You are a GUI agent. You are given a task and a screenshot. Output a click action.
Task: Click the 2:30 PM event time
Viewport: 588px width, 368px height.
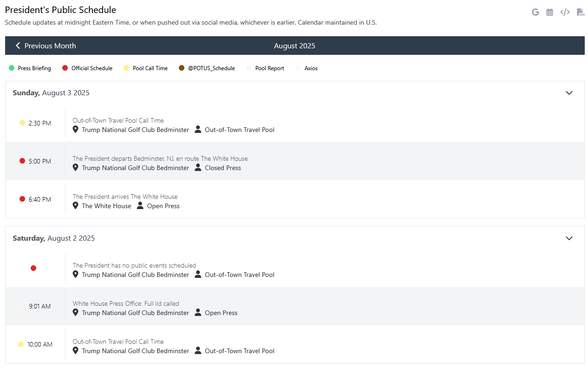[x=40, y=123]
